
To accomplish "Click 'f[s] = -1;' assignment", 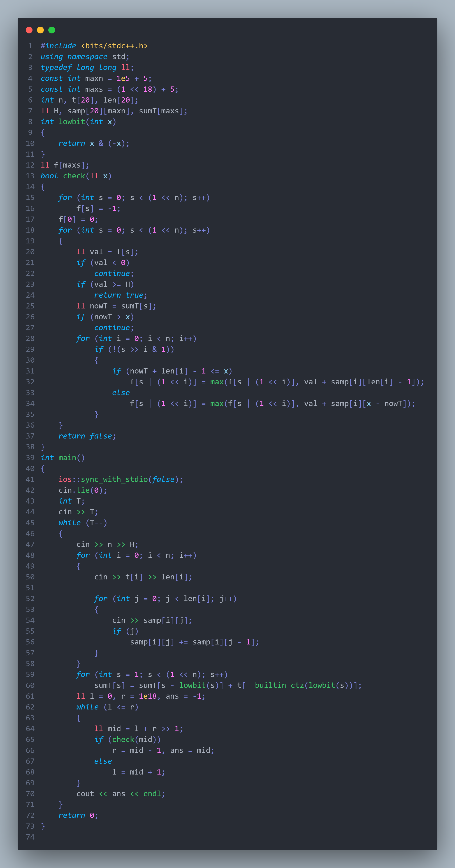I will pos(98,208).
